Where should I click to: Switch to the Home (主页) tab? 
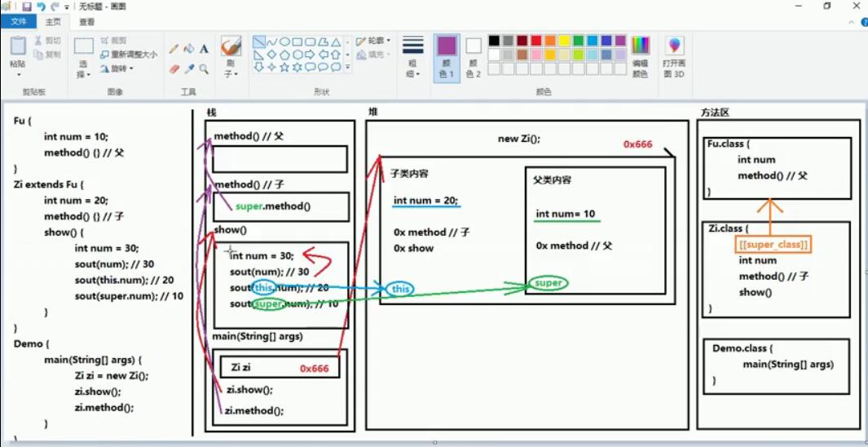pyautogui.click(x=53, y=21)
